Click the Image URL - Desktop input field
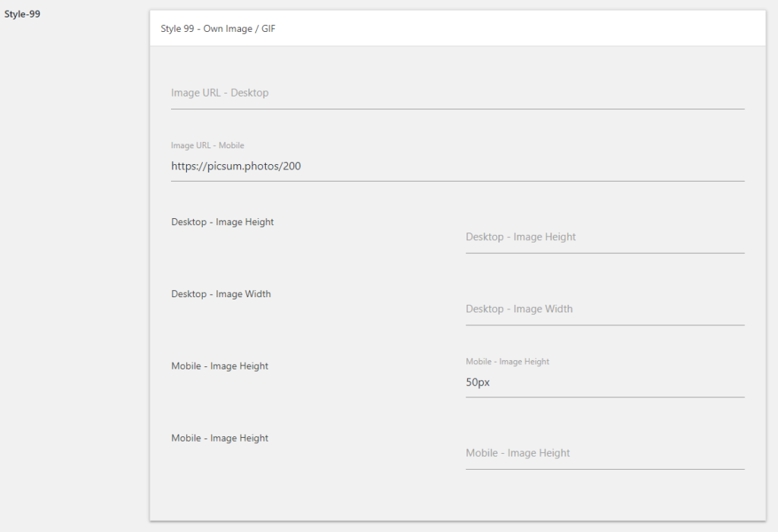The width and height of the screenshot is (778, 532). (457, 93)
